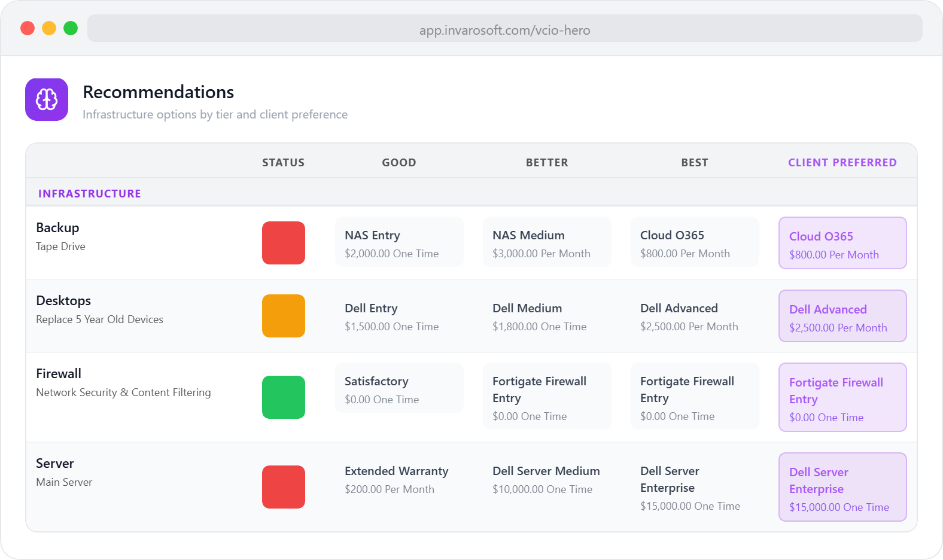Viewport: 943px width, 560px height.
Task: Open client preferred Fortigate Firewall Entry card
Action: [842, 397]
